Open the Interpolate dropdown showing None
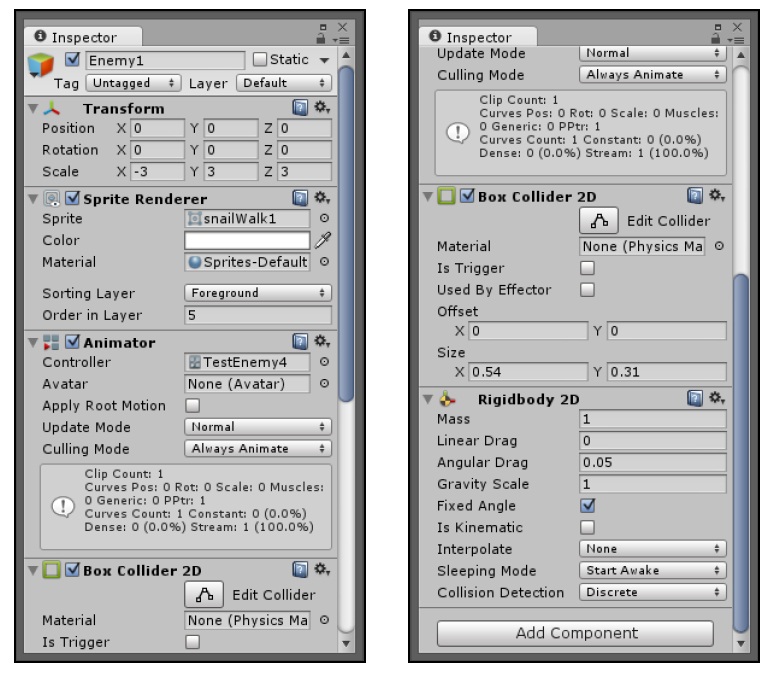Image resolution: width=770 pixels, height=673 pixels. (x=653, y=548)
